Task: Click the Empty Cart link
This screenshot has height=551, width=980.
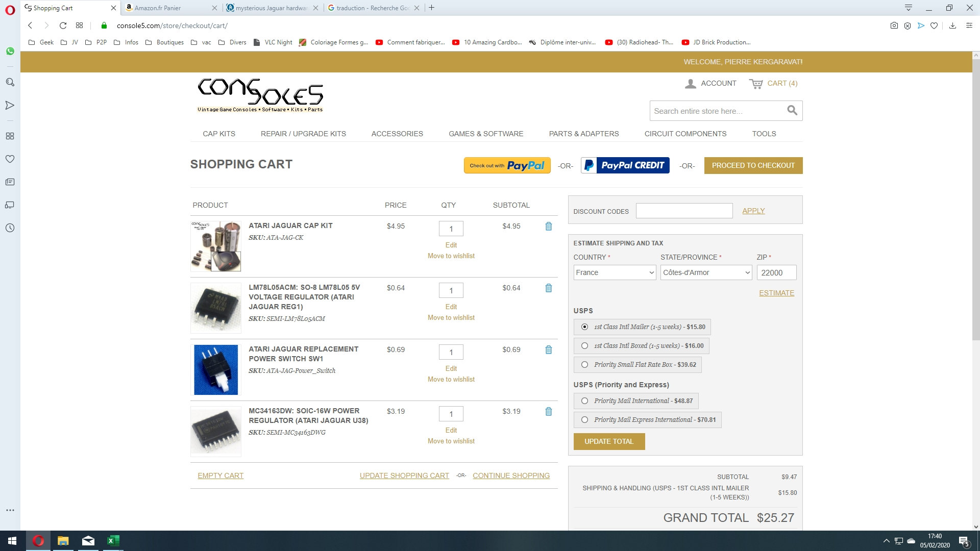Action: tap(220, 475)
